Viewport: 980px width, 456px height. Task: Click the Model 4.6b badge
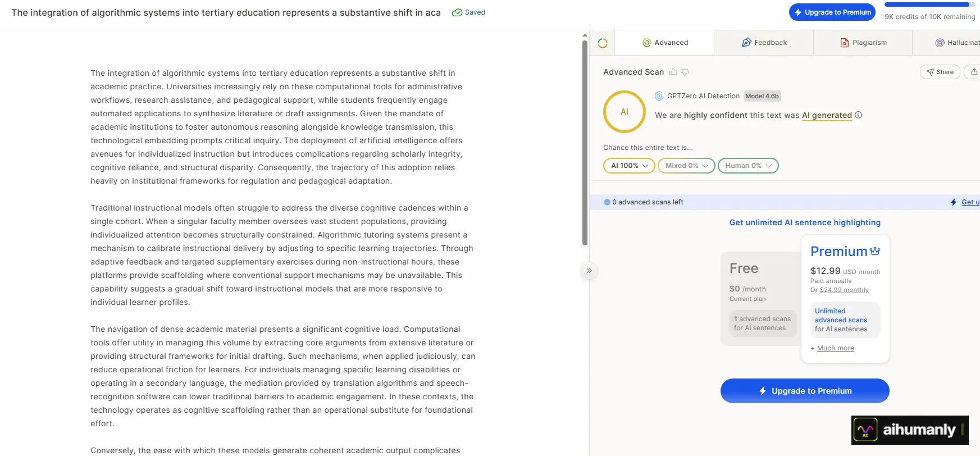pyautogui.click(x=762, y=96)
